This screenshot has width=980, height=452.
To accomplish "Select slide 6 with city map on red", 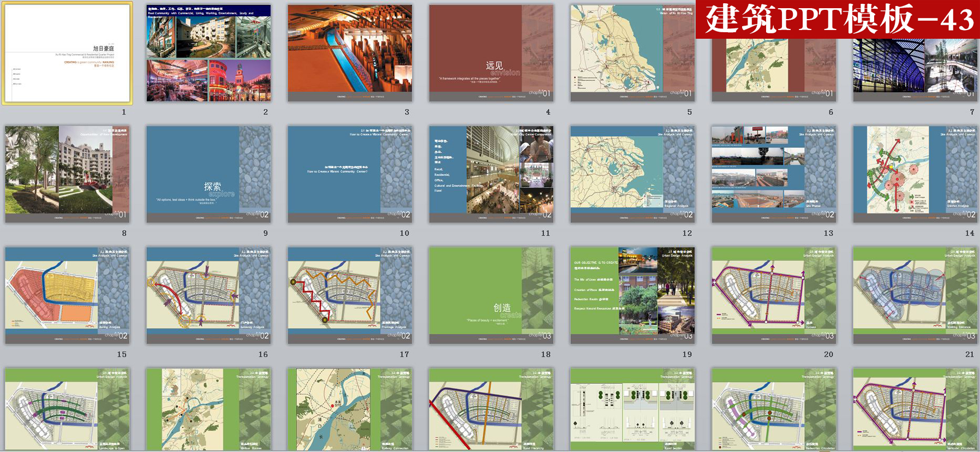I will pyautogui.click(x=774, y=70).
